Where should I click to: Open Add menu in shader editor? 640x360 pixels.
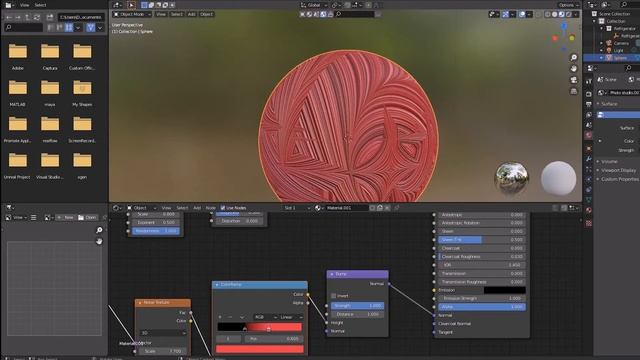tap(197, 208)
